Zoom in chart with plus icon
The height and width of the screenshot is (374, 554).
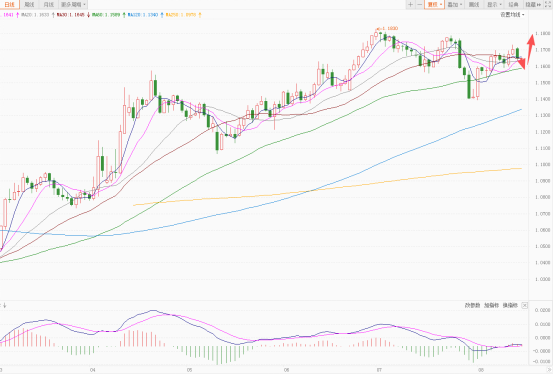coord(410,5)
